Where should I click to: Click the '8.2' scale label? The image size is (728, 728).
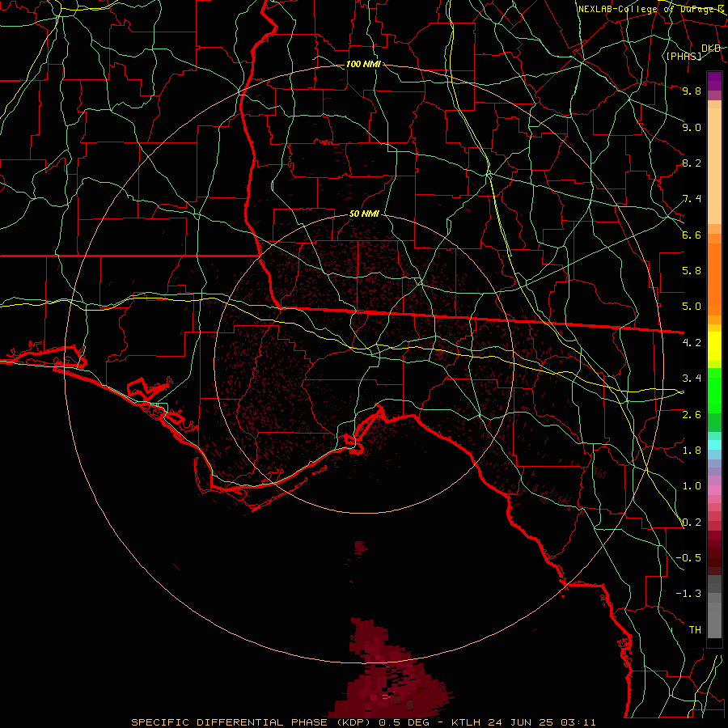[x=692, y=163]
